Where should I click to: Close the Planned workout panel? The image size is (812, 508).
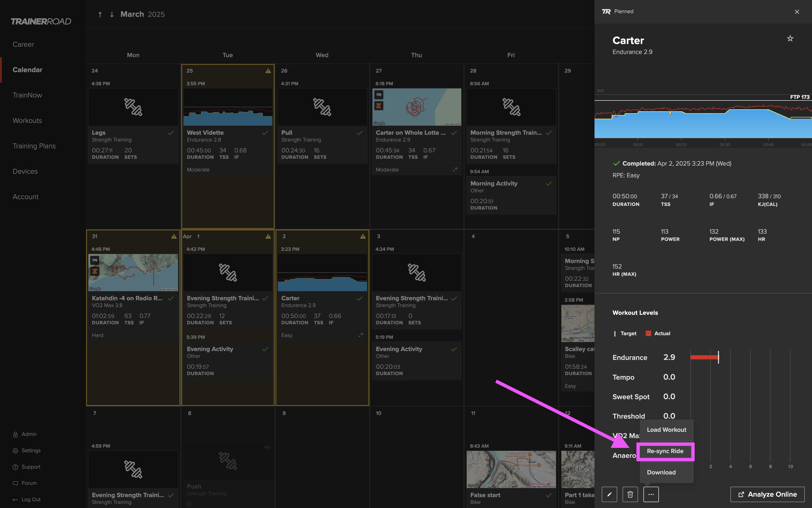tap(797, 12)
